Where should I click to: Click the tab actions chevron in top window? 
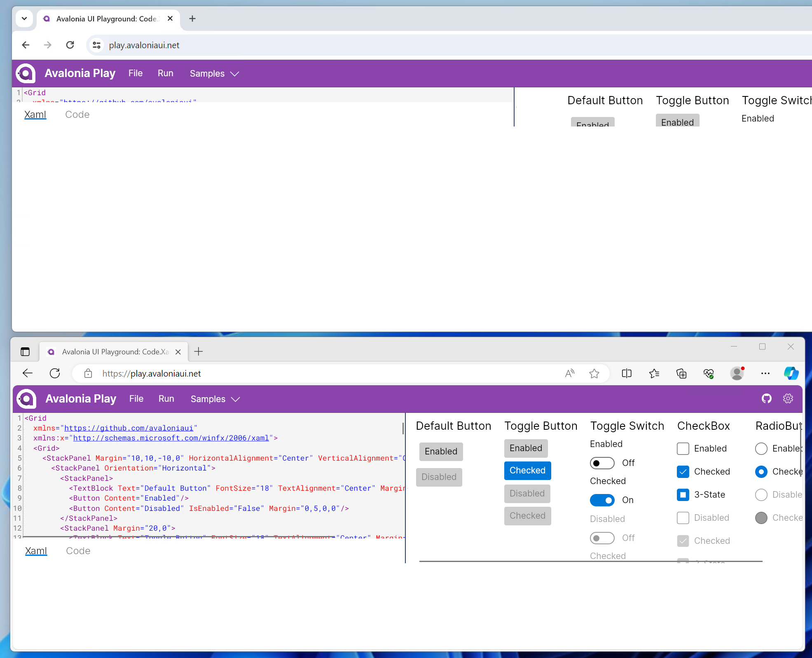pyautogui.click(x=24, y=19)
